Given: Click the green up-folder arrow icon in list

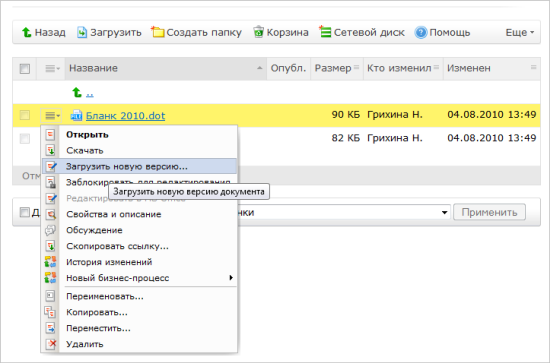Looking at the screenshot, I should [77, 93].
